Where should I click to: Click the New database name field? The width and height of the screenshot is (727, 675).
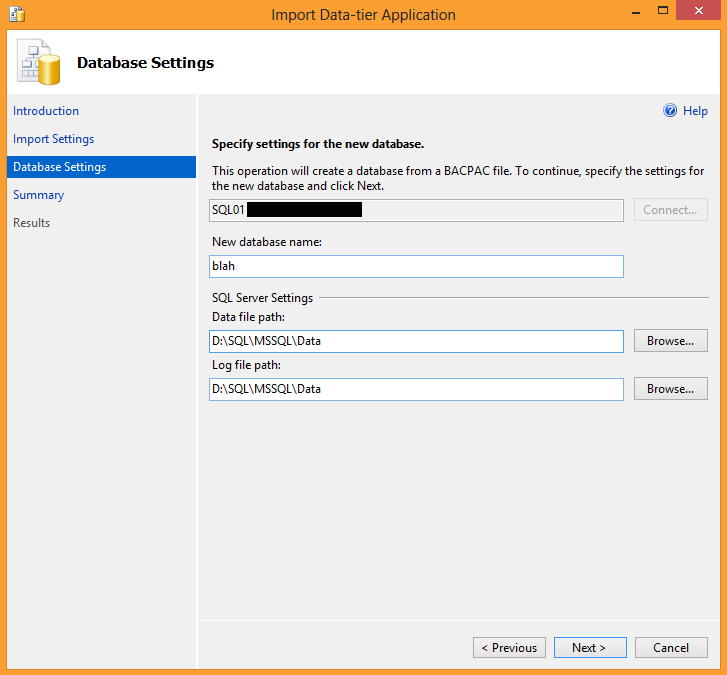(417, 266)
